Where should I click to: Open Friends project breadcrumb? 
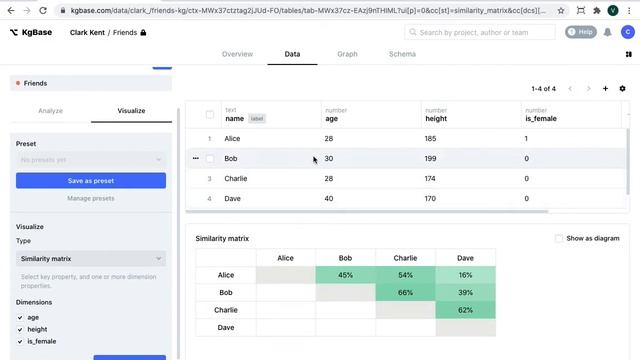125,32
